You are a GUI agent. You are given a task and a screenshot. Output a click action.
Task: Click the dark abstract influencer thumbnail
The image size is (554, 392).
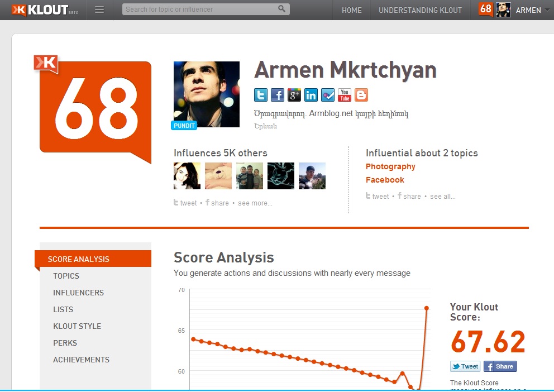(281, 176)
